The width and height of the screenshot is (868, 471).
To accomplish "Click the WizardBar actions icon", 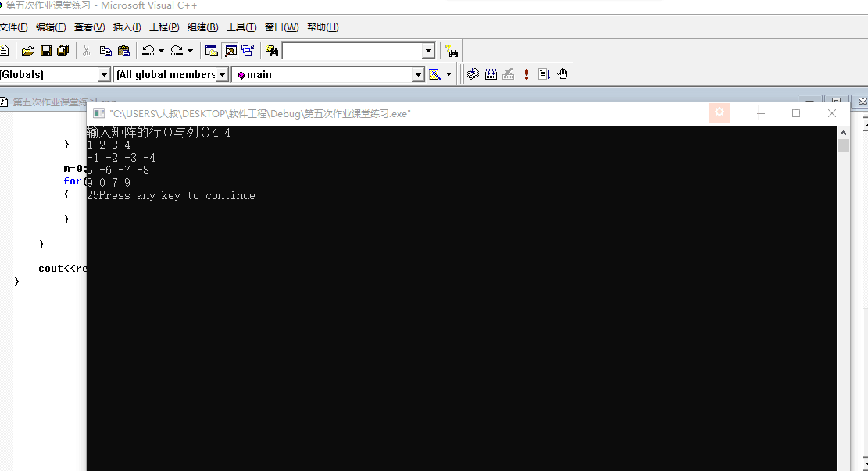I will tap(434, 74).
